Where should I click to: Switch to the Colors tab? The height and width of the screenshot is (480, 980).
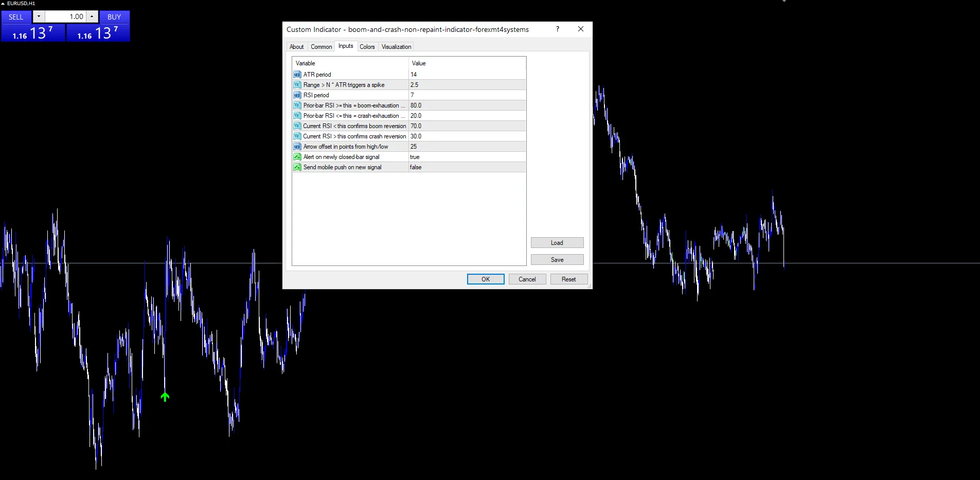367,47
